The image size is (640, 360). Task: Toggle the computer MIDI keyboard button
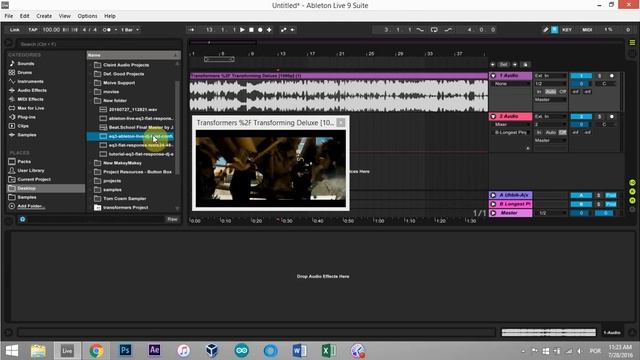point(555,30)
